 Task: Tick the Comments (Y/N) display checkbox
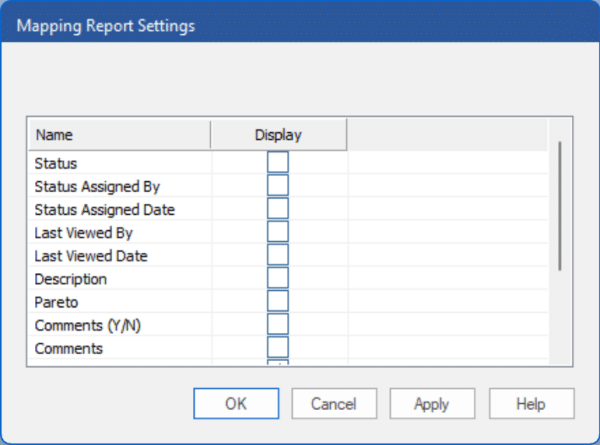(278, 324)
